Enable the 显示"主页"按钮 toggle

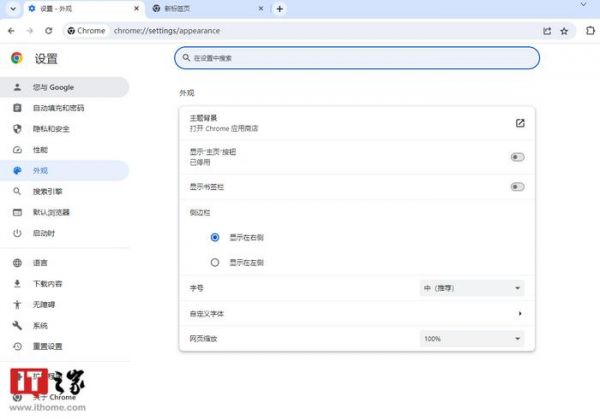click(x=517, y=156)
